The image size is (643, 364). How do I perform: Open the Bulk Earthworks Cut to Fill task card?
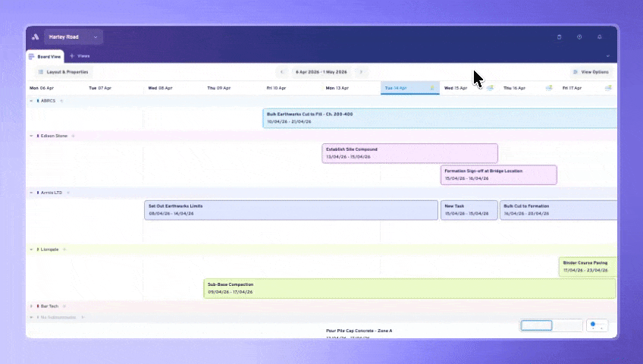pyautogui.click(x=440, y=118)
